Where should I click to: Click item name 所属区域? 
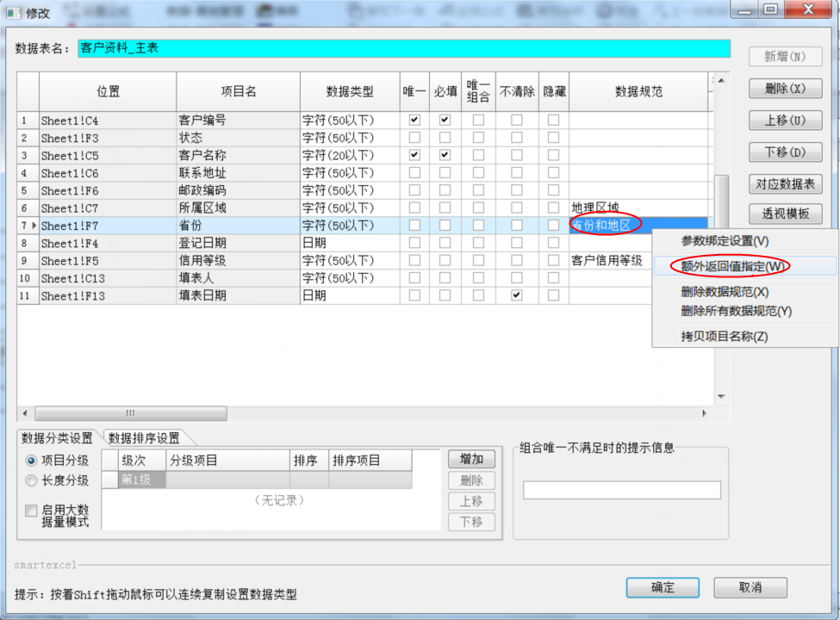(x=238, y=208)
